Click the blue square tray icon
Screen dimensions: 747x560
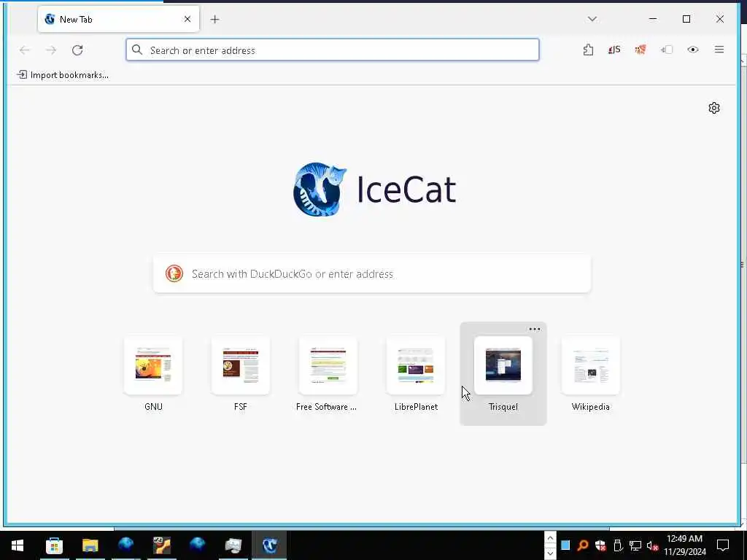tap(565, 545)
